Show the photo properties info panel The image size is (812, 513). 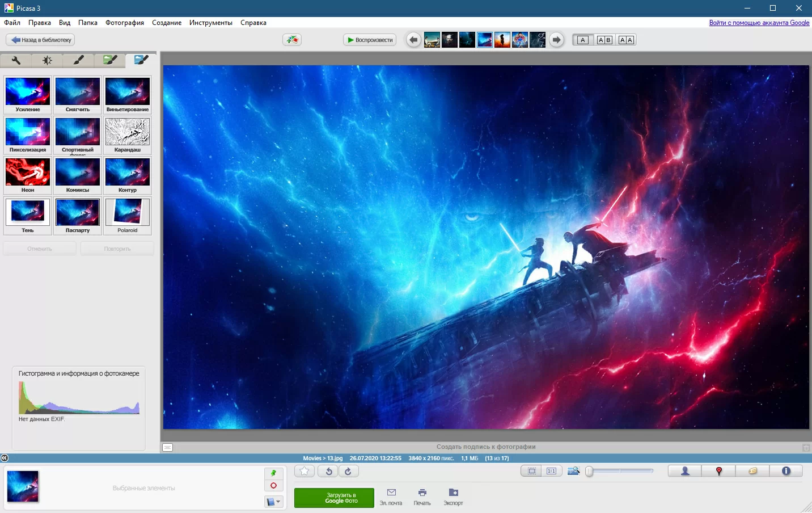pos(786,471)
